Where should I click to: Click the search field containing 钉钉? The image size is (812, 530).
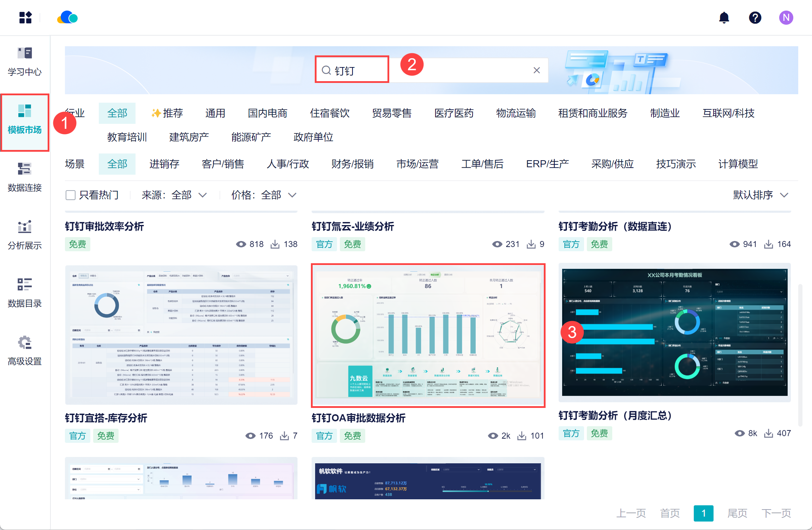[432, 70]
